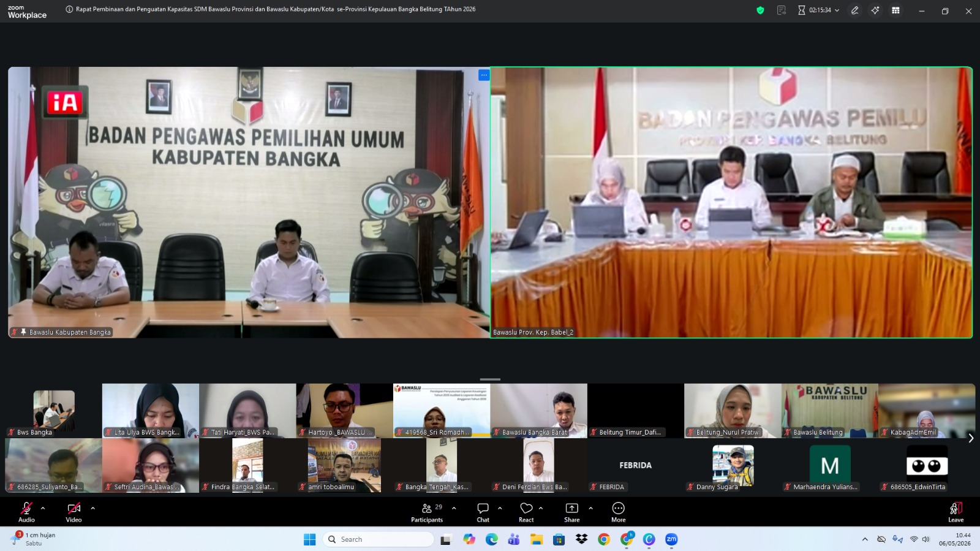
Task: Select the FEBRIDA participant tile
Action: click(636, 465)
